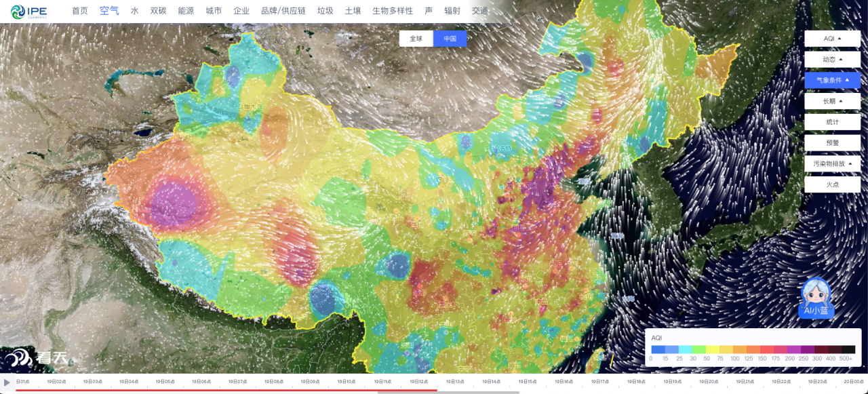868x394 pixels.
Task: Click the 看天 logo on map
Action: pos(37,358)
